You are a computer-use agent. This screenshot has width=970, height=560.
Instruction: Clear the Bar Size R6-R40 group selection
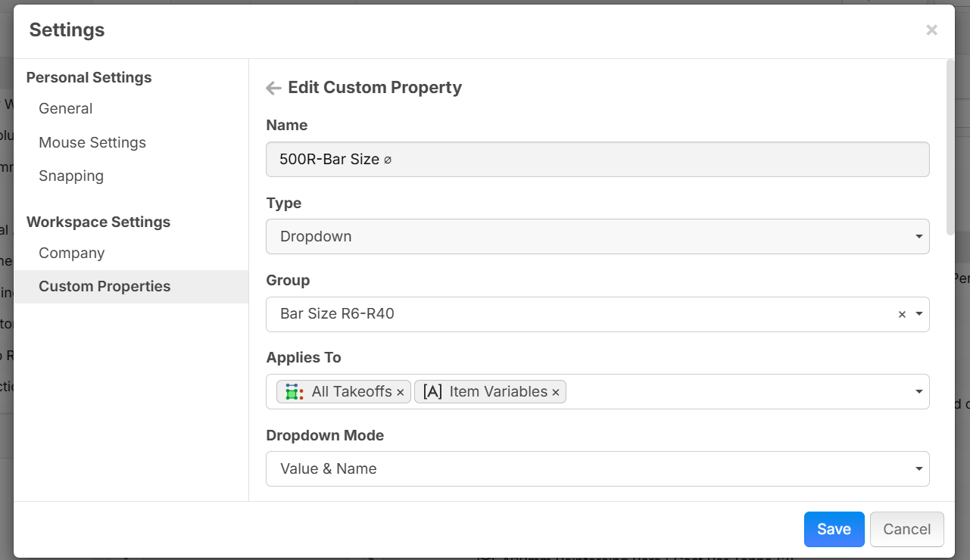pos(902,315)
